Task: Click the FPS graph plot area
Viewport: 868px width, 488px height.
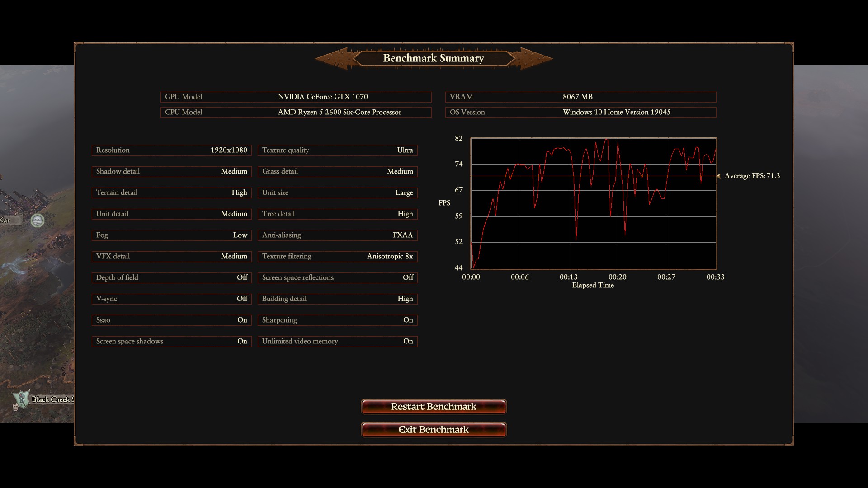Action: [593, 203]
